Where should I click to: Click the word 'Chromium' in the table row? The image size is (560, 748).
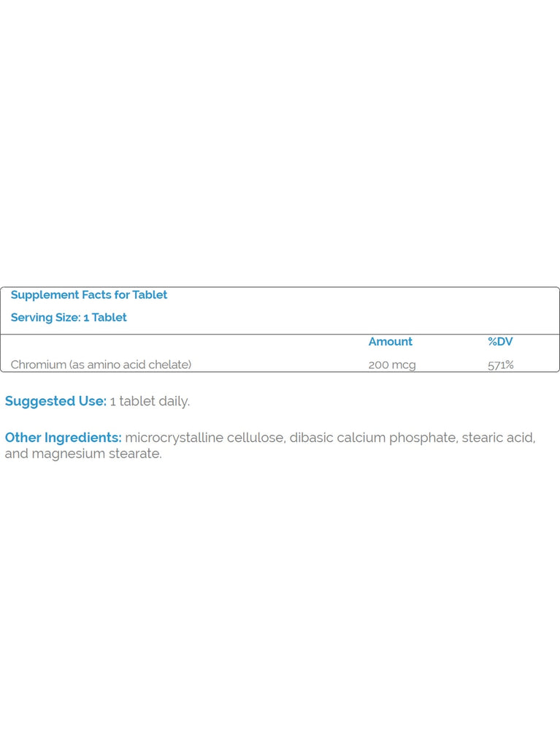(x=38, y=365)
